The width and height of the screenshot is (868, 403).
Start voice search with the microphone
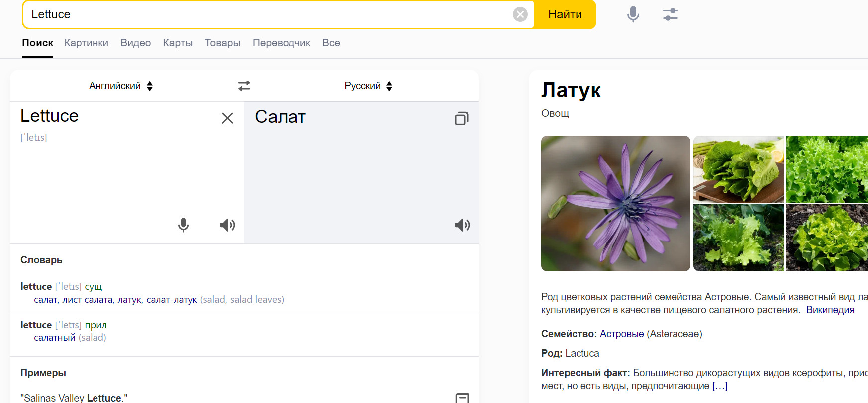tap(633, 14)
